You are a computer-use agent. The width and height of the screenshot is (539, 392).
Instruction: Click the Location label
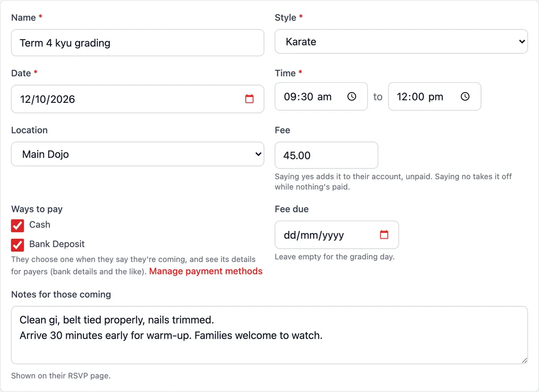(x=29, y=130)
